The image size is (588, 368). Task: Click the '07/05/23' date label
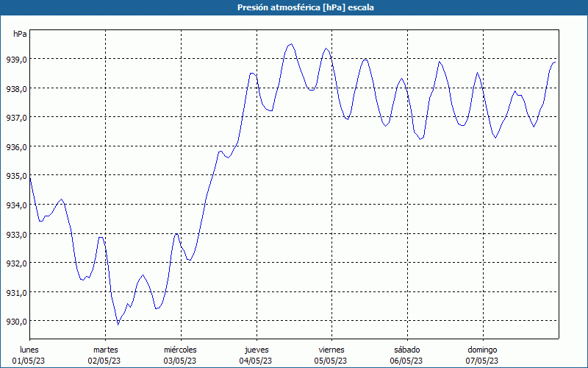click(482, 361)
